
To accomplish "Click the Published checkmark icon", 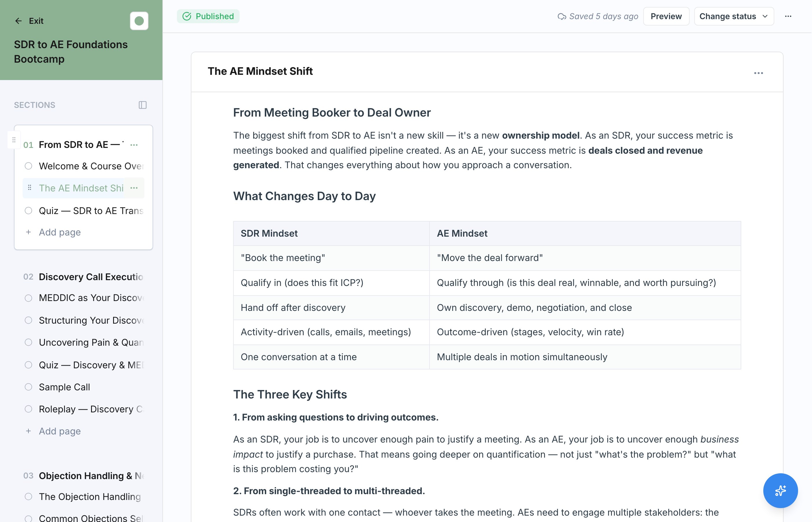I will (x=187, y=16).
